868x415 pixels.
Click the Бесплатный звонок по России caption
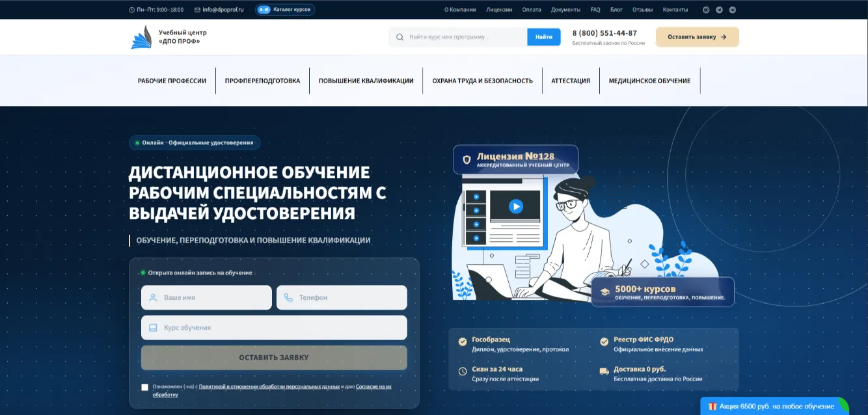[x=608, y=43]
